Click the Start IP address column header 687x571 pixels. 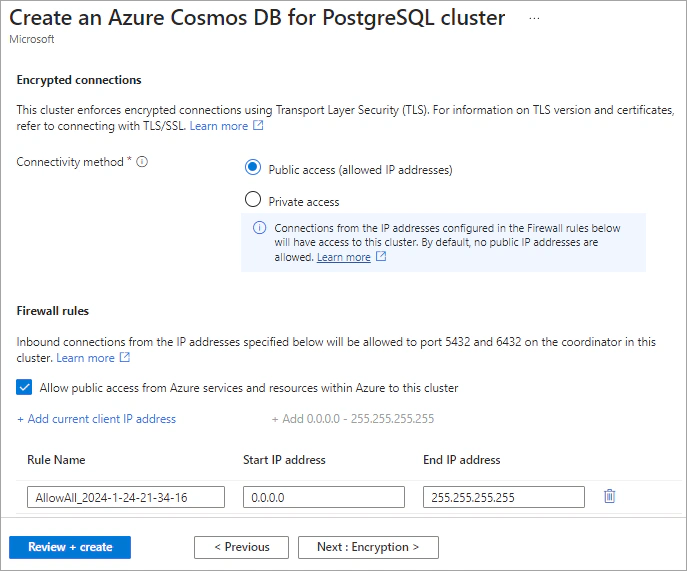tap(284, 460)
